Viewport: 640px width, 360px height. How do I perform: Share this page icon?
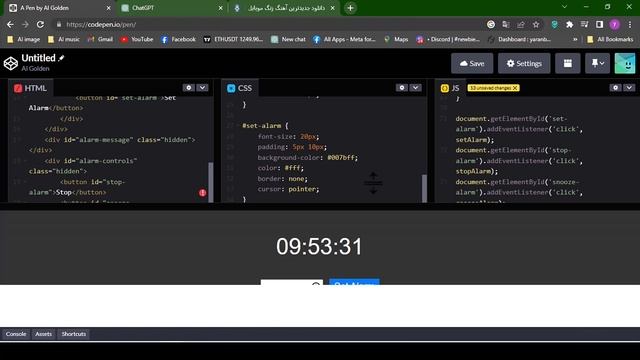click(521, 24)
